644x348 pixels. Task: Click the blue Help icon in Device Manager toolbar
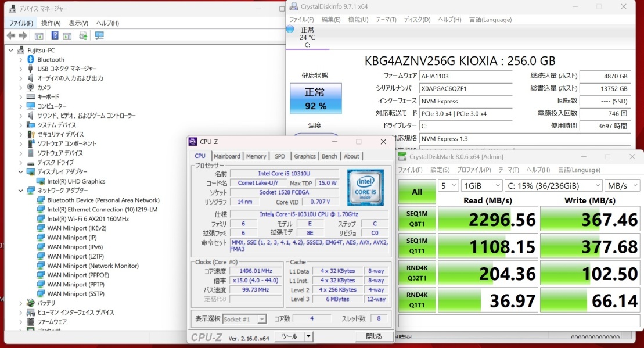point(55,36)
